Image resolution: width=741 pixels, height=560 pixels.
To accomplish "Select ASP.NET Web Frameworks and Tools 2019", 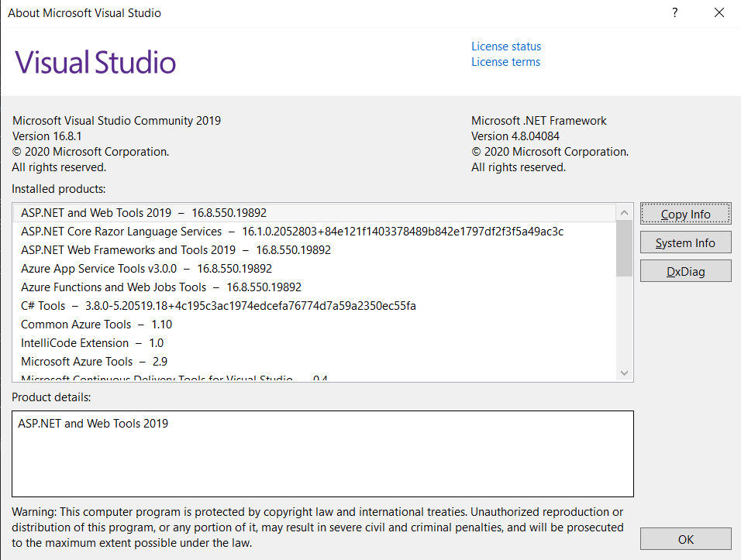I will pos(315,249).
